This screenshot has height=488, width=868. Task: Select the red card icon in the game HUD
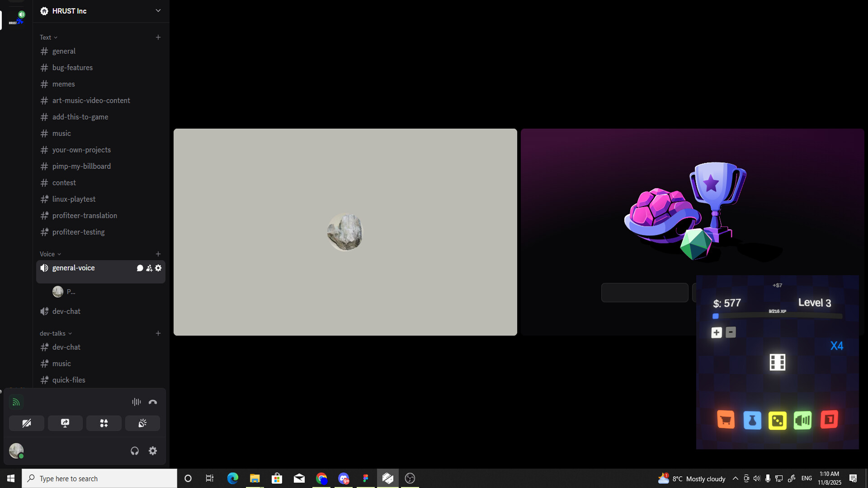[829, 420]
